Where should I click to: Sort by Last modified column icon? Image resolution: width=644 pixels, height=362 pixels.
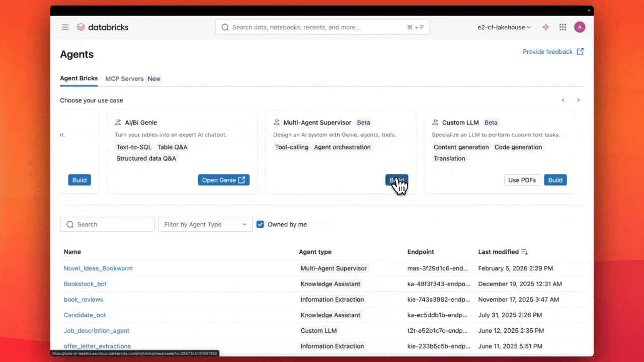point(525,252)
